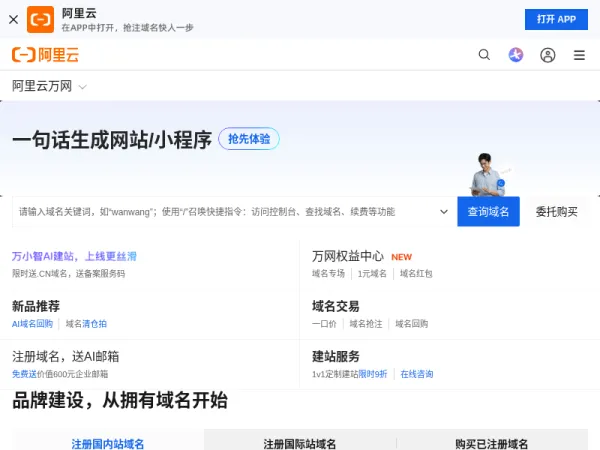Image resolution: width=600 pixels, height=450 pixels.
Task: Click the 打开 APP button
Action: coord(556,19)
